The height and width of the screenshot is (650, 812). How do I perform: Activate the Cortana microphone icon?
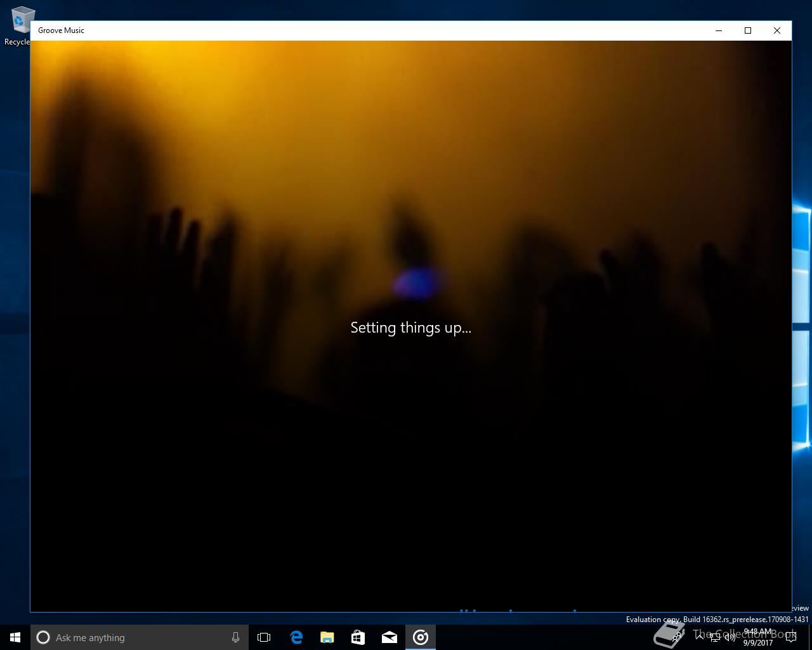pyautogui.click(x=235, y=637)
